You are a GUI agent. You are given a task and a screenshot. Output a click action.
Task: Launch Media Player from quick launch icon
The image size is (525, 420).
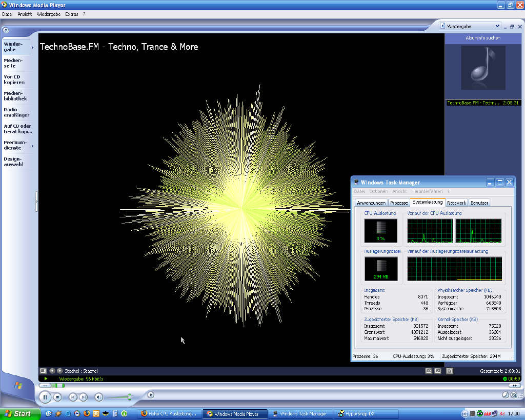coord(77,414)
